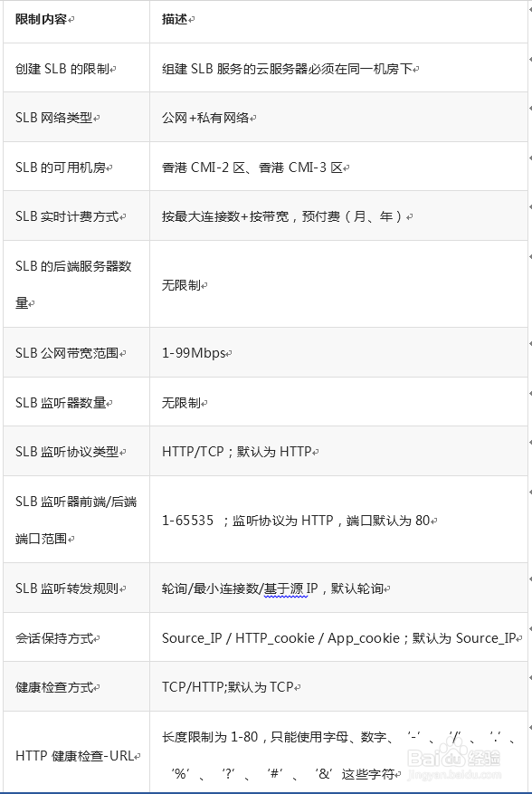Click the cell 'HTTP 健康检查-URL'
The height and width of the screenshot is (794, 532).
(x=76, y=751)
